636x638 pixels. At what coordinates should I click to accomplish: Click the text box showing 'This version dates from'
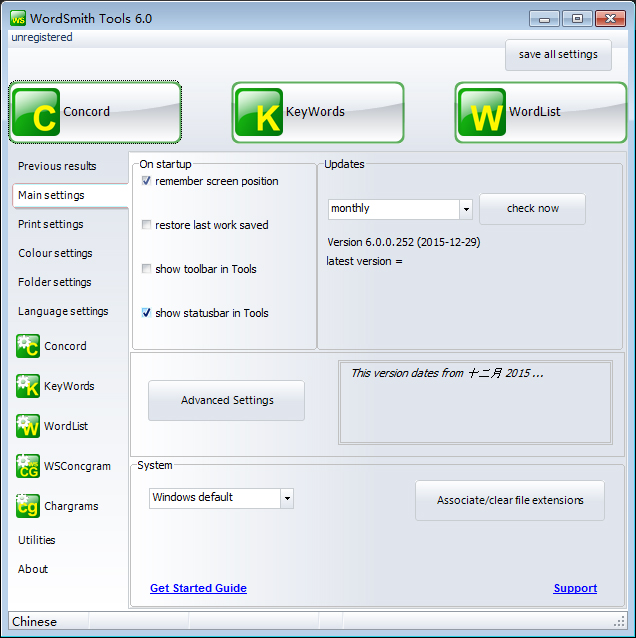[x=475, y=403]
